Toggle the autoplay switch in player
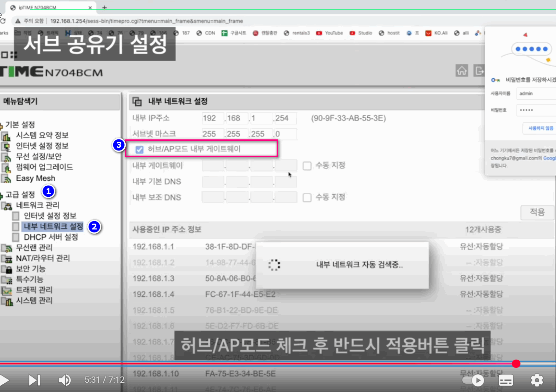This screenshot has width=556, height=392. pos(473,380)
